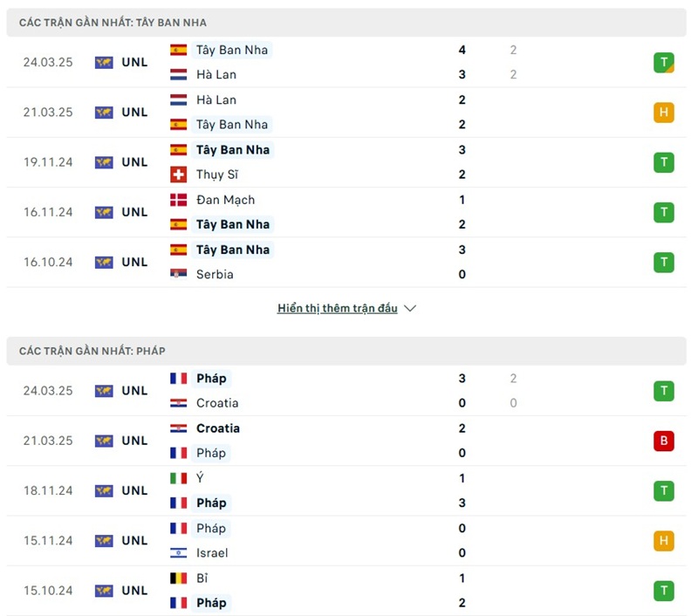
Task: Click the Belgium flag next to Bỉ
Action: 179,578
